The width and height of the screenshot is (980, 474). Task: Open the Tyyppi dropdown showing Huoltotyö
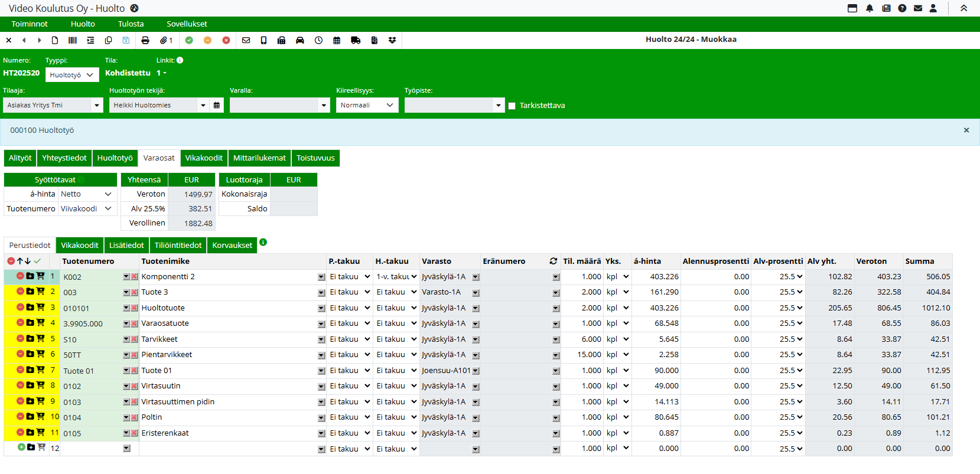pyautogui.click(x=72, y=75)
